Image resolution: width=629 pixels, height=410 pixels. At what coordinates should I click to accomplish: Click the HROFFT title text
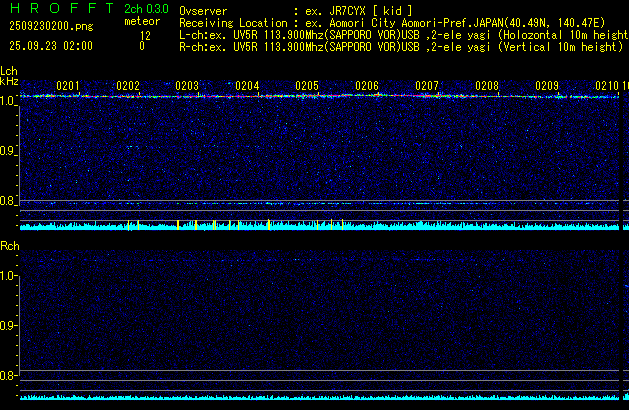pyautogui.click(x=56, y=8)
